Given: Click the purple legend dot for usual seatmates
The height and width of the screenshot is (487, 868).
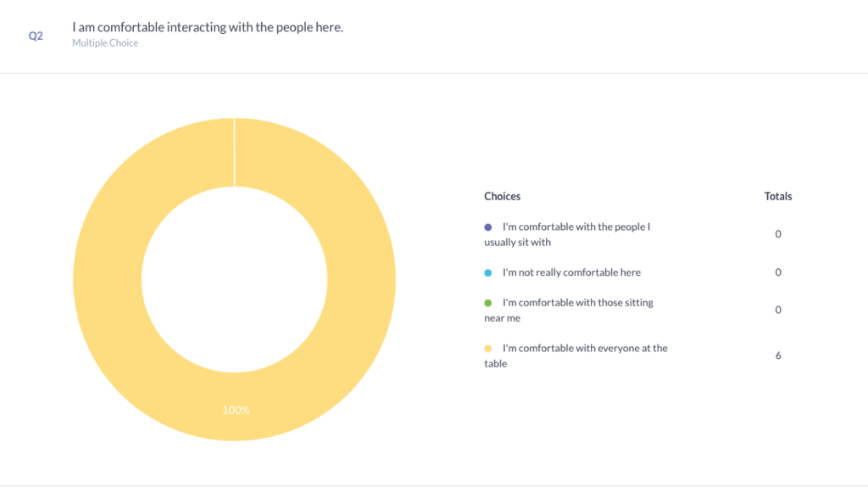Looking at the screenshot, I should pyautogui.click(x=488, y=227).
